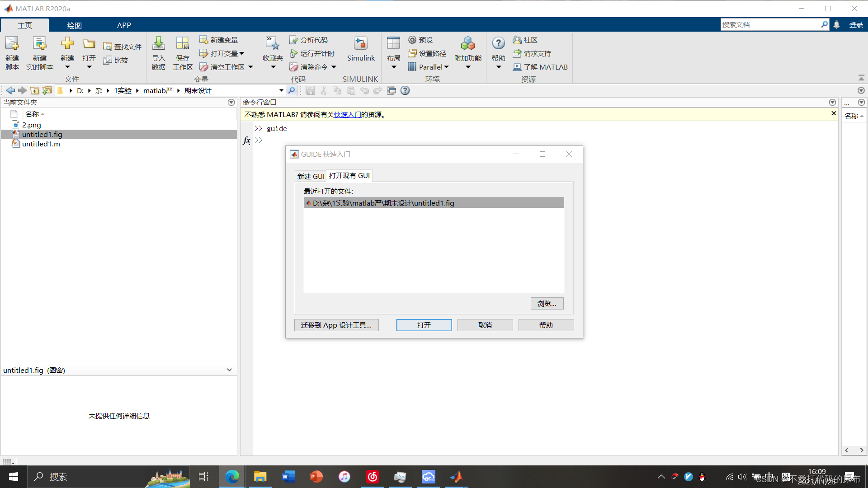The width and height of the screenshot is (868, 488).
Task: Click the yellow plus New (新建) icon
Action: [67, 43]
